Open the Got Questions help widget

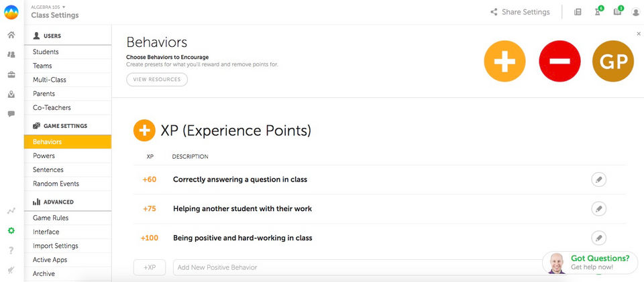[590, 263]
